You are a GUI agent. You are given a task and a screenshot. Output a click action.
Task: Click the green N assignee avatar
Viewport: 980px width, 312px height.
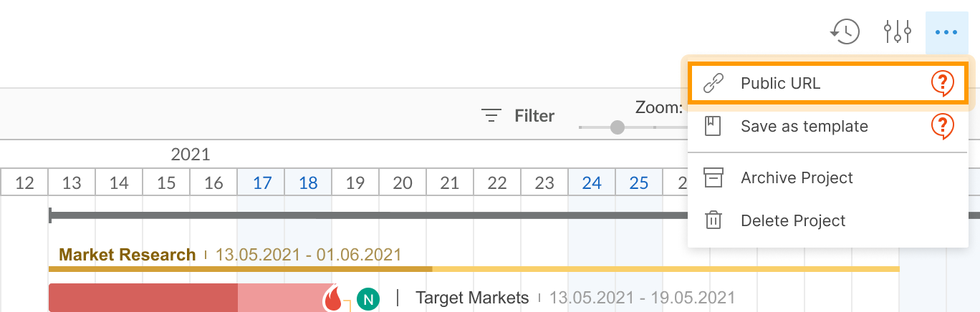[x=368, y=299]
